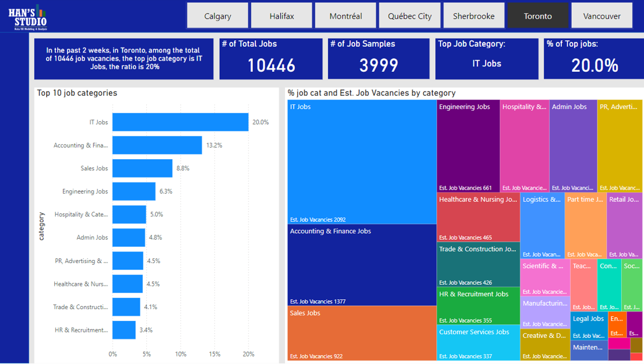This screenshot has height=364, width=644.
Task: Select Montréal in the city slicer
Action: tap(346, 16)
